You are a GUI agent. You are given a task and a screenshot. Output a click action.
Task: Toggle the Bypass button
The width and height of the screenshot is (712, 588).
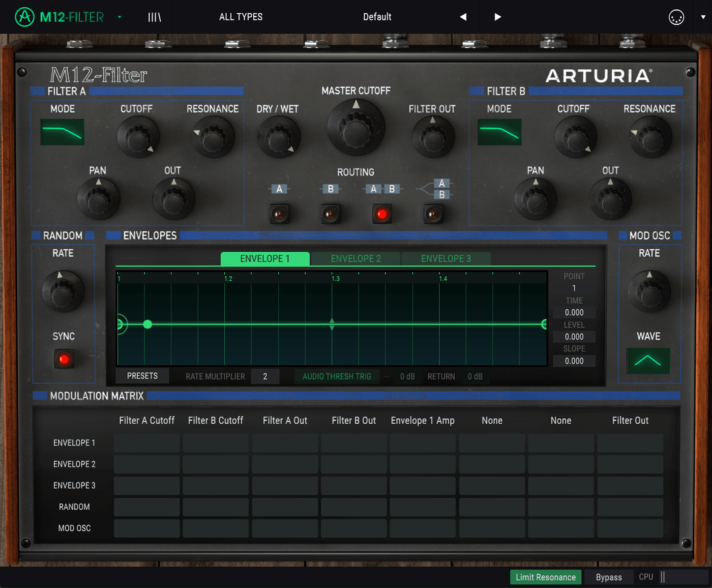click(x=608, y=577)
